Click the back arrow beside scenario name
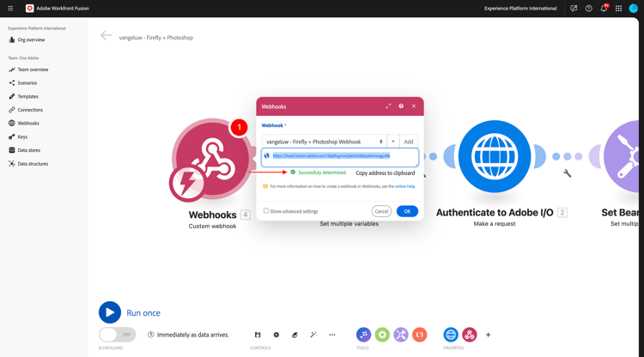The height and width of the screenshot is (357, 644). [106, 36]
